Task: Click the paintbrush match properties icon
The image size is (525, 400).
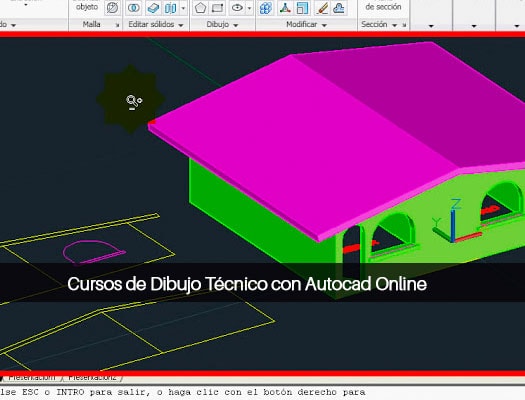Action: (x=321, y=8)
